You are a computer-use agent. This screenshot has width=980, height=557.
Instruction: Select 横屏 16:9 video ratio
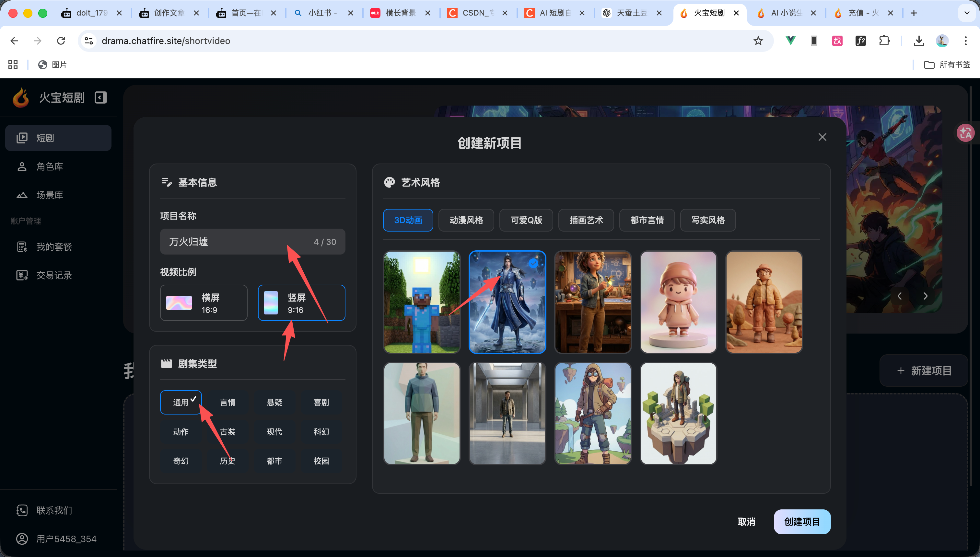[x=204, y=302]
